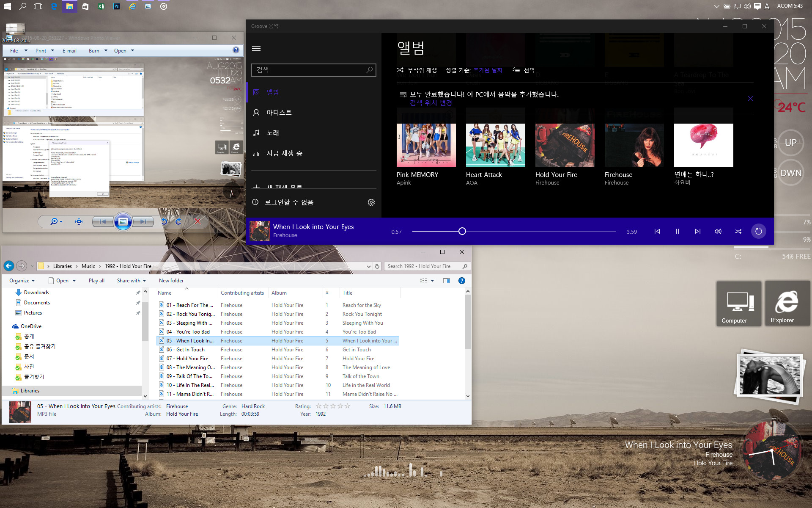Pause the playing song in Groove
Screen dimensions: 812x508
(678, 232)
